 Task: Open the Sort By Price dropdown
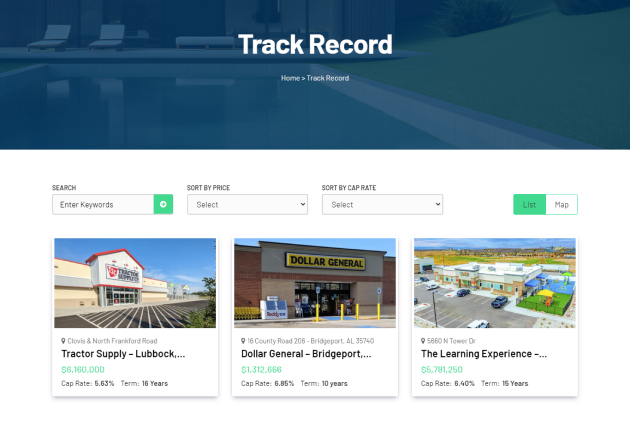pos(247,204)
